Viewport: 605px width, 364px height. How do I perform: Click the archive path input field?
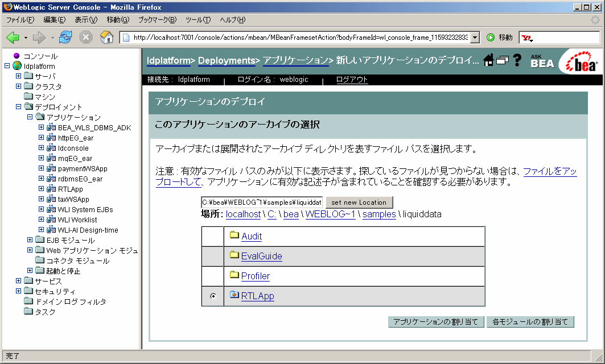tap(262, 202)
